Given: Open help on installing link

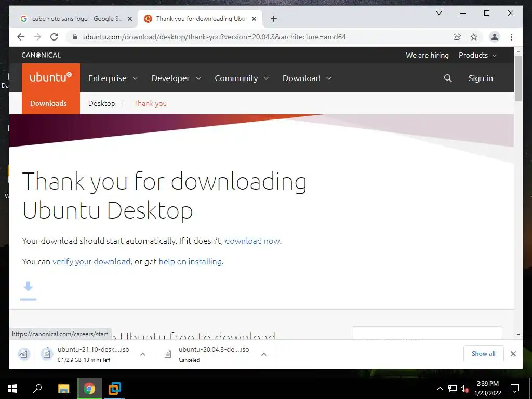Looking at the screenshot, I should 190,262.
